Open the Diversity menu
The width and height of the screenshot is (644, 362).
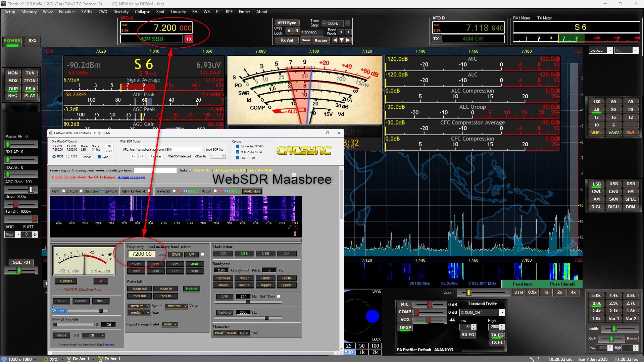pyautogui.click(x=121, y=12)
